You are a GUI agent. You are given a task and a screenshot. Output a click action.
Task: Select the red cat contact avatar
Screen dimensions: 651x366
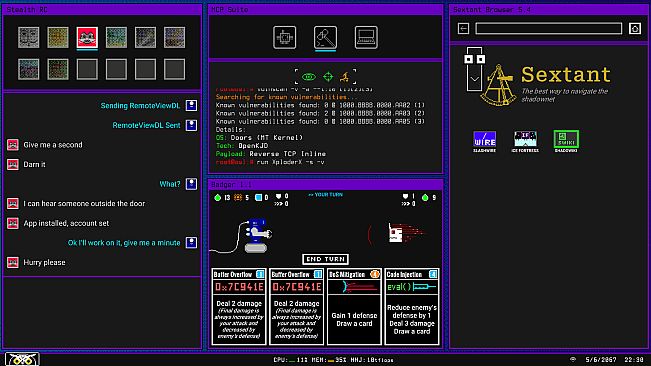coord(87,37)
